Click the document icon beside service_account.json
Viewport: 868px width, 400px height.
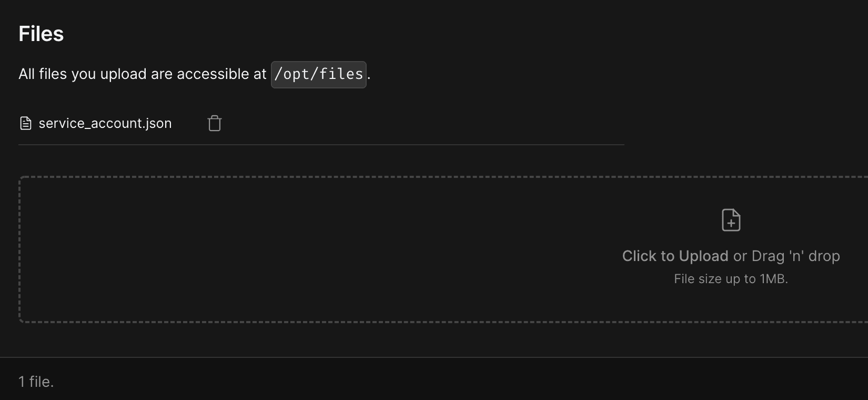[x=25, y=123]
